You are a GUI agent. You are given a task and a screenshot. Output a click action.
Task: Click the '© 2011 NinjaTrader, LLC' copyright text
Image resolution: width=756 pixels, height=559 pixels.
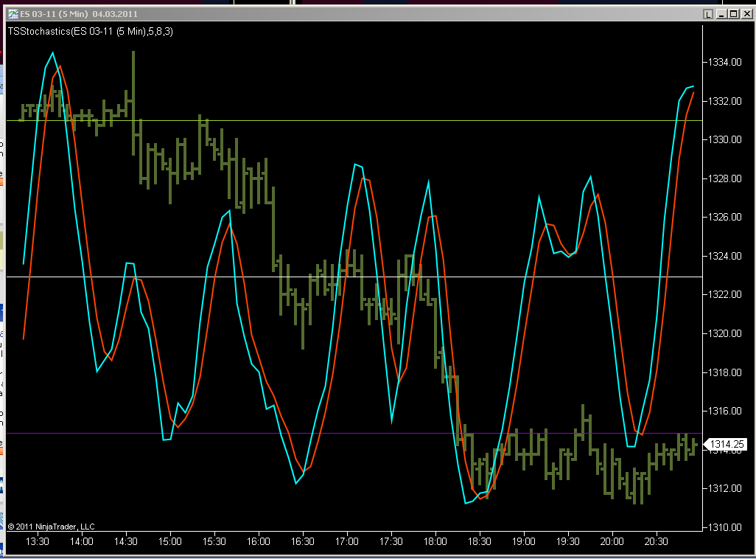[51, 527]
